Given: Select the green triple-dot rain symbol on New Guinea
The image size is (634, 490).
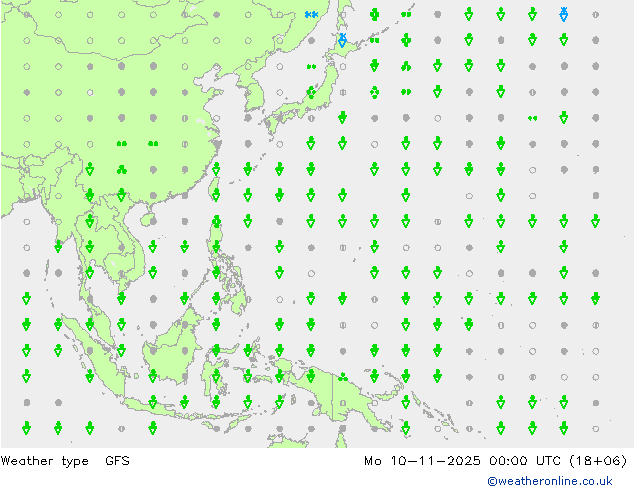Looking at the screenshot, I should (x=343, y=377).
